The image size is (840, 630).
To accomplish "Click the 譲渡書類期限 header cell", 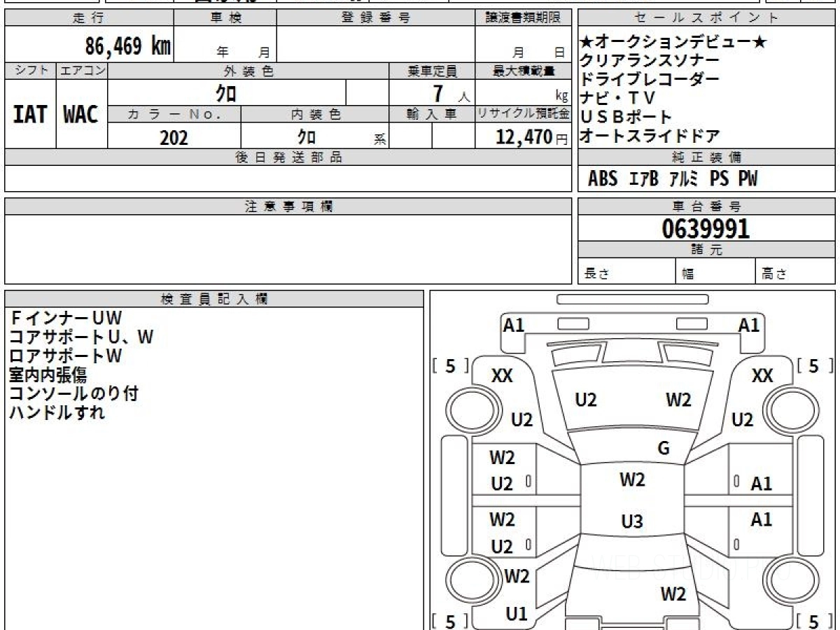I will coord(523,18).
